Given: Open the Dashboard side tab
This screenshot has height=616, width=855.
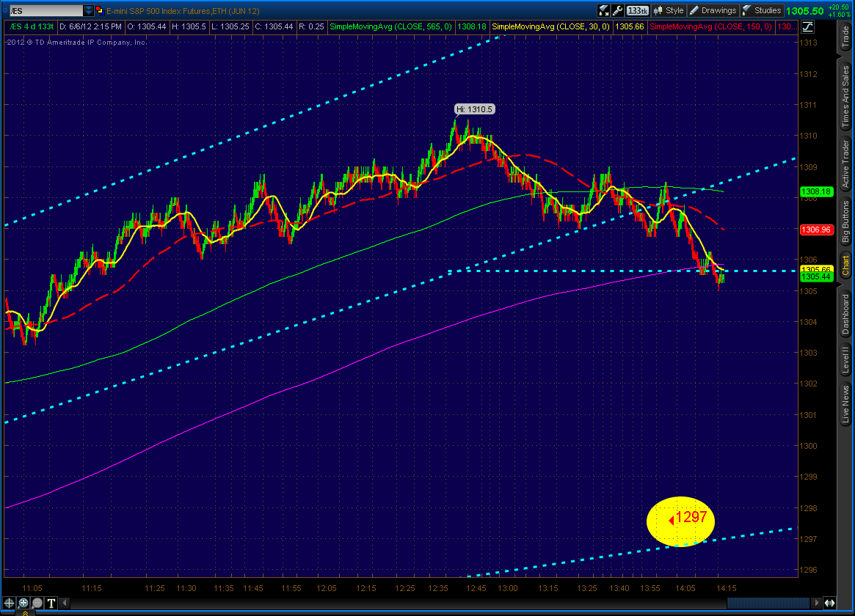Looking at the screenshot, I should pyautogui.click(x=845, y=315).
